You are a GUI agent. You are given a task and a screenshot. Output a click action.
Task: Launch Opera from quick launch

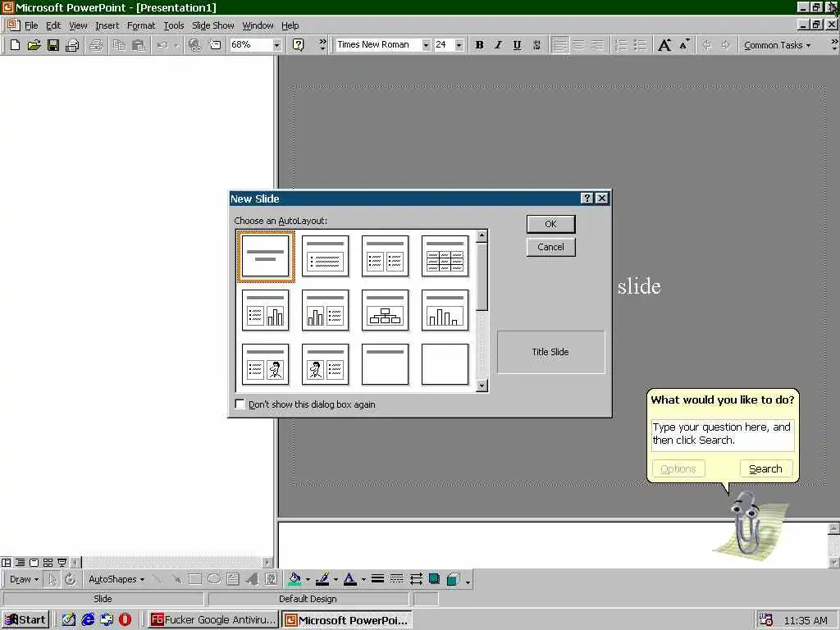coord(126,620)
